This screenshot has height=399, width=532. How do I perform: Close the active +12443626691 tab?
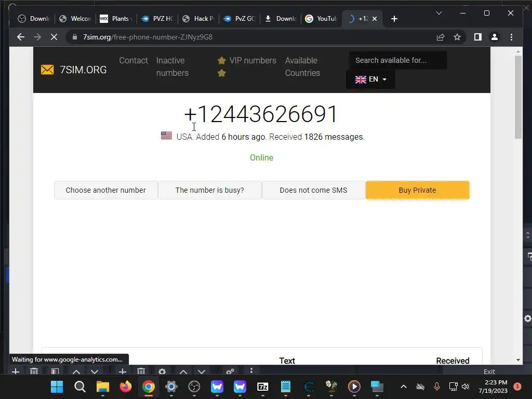pyautogui.click(x=375, y=19)
